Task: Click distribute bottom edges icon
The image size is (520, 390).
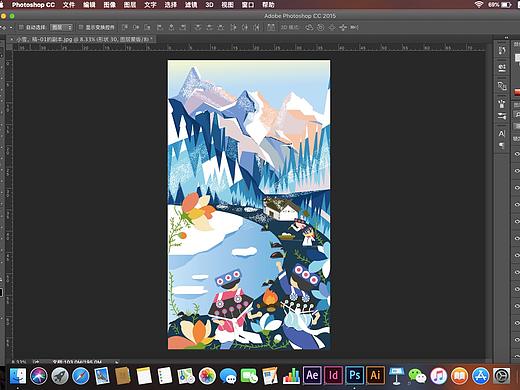Action: click(221, 27)
